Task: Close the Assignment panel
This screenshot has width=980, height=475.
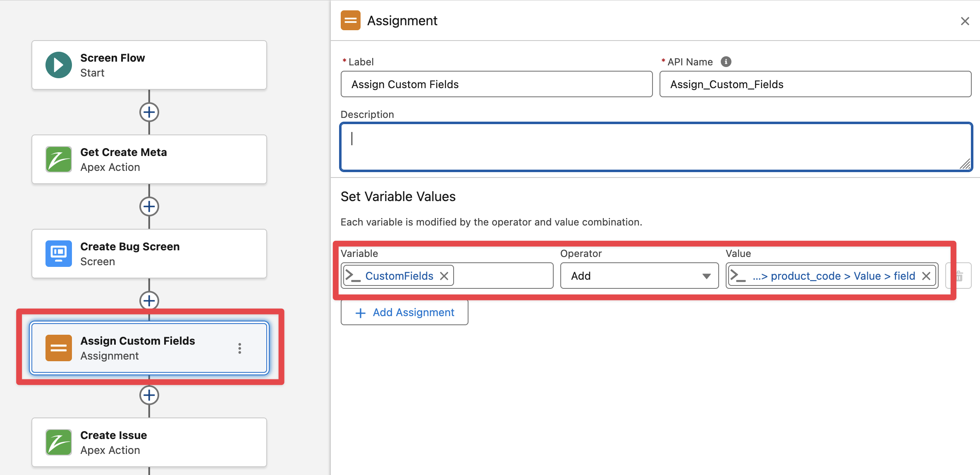Action: click(x=965, y=21)
